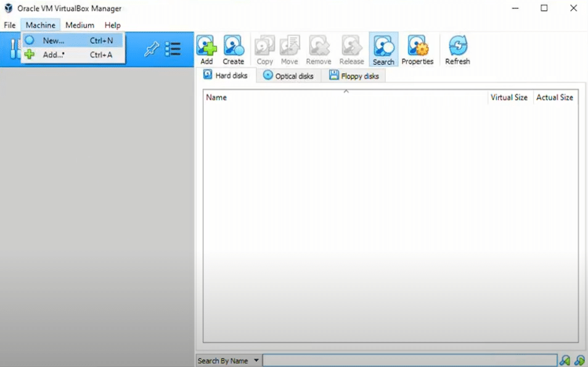Sort by the Actual Size column header
588x367 pixels.
coord(554,97)
